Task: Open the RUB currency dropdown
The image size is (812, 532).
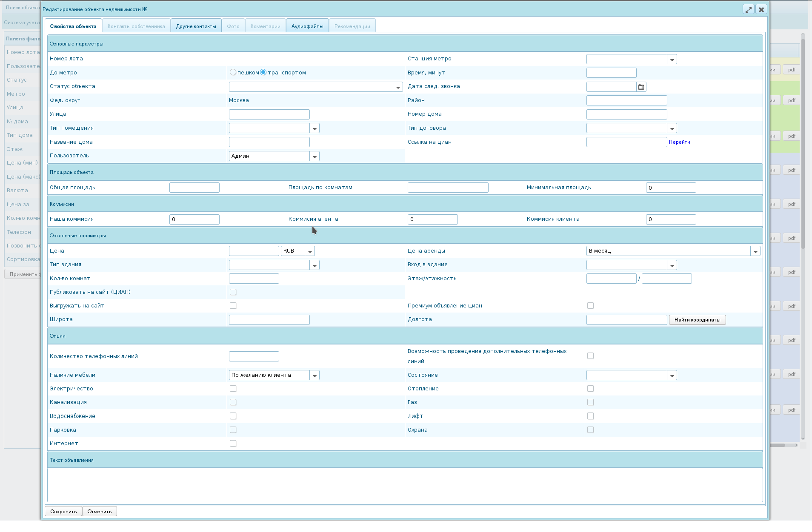Action: point(310,251)
